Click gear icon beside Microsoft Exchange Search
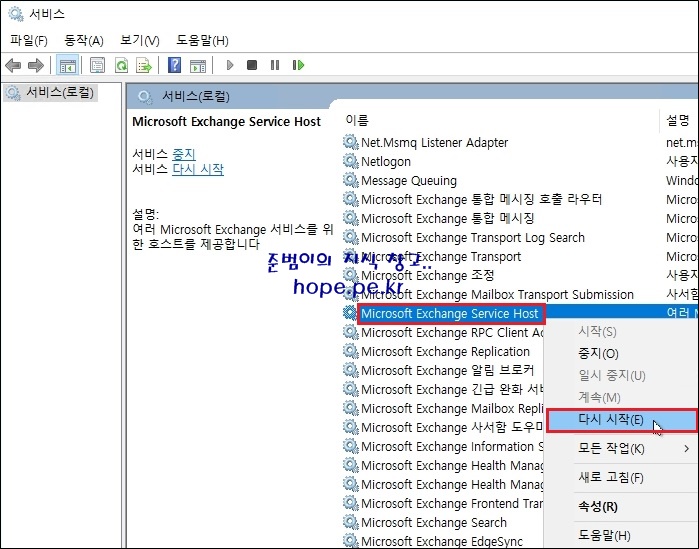This screenshot has height=549, width=699. click(350, 522)
